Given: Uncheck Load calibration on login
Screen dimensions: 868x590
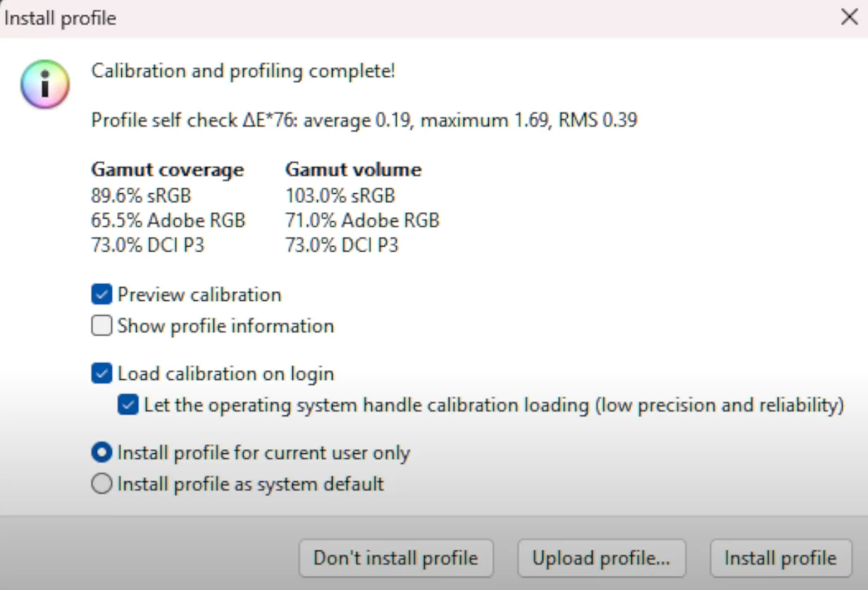Looking at the screenshot, I should [101, 373].
